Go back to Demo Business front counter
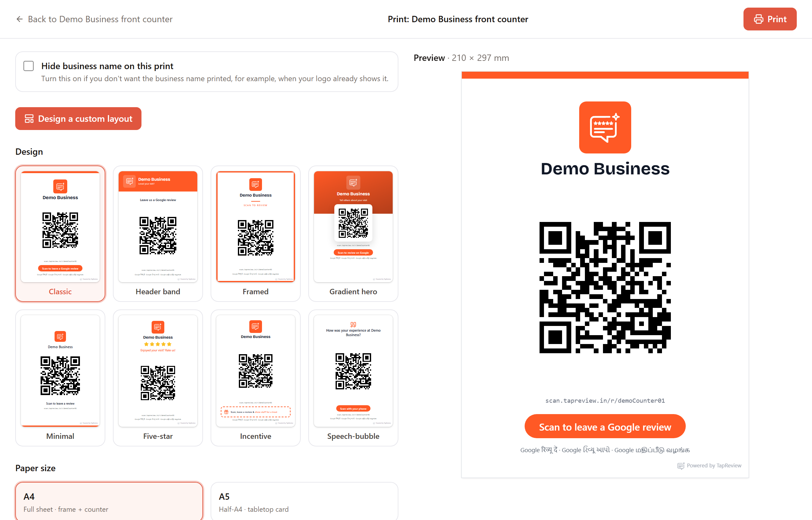Viewport: 812px width, 520px height. point(94,19)
